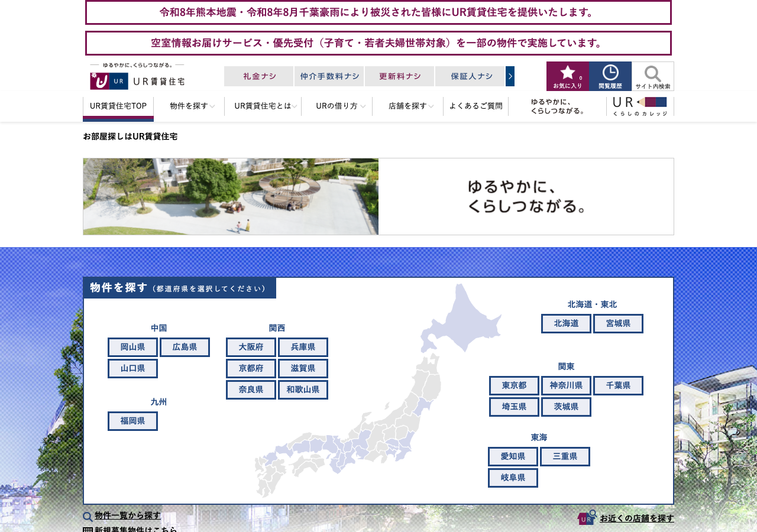This screenshot has width=757, height=532.
Task: Select the 保証人ナシ tab
Action: (x=470, y=76)
